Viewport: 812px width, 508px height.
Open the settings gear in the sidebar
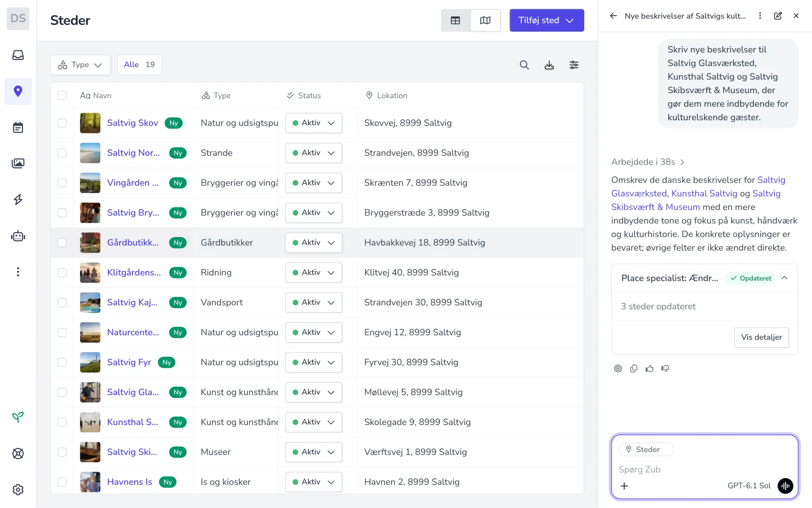point(18,490)
